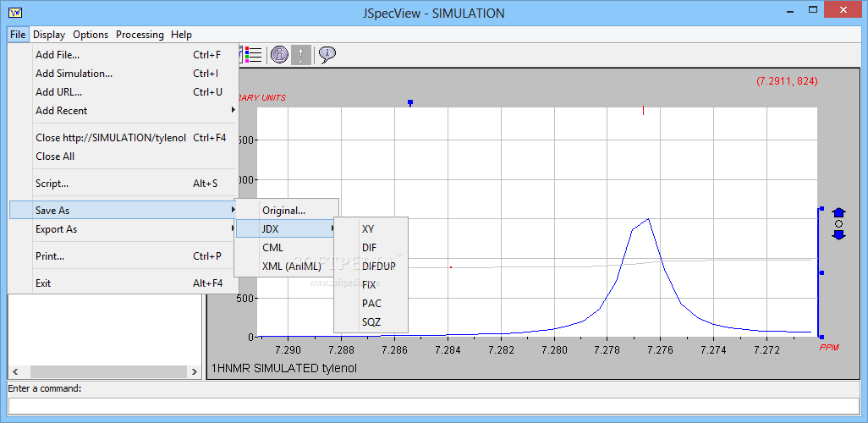Select XML (AnIML) save format
This screenshot has height=423, width=868.
pos(286,266)
